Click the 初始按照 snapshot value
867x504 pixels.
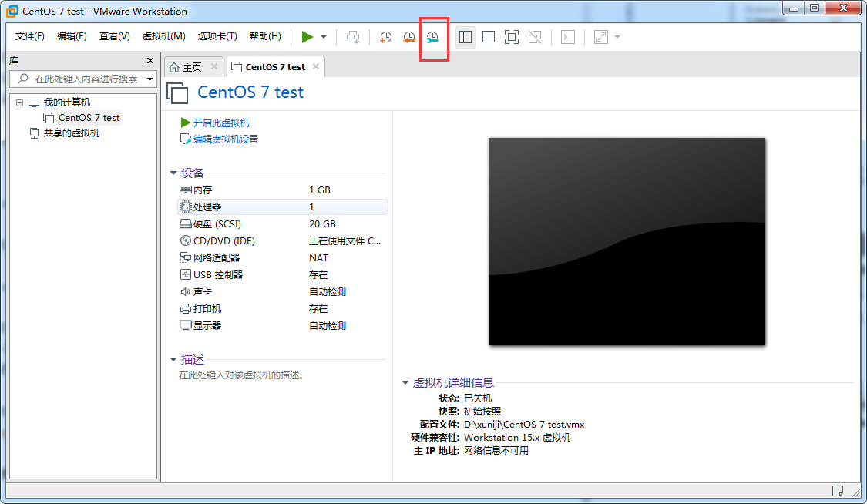click(482, 412)
